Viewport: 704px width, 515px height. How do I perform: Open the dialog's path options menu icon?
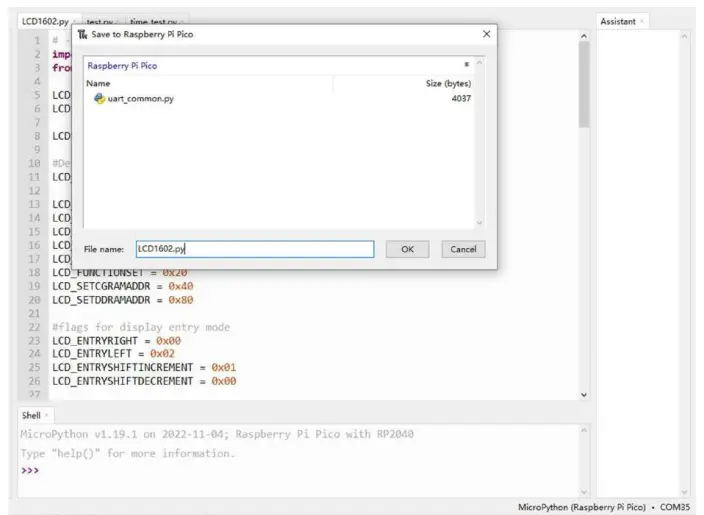click(466, 65)
